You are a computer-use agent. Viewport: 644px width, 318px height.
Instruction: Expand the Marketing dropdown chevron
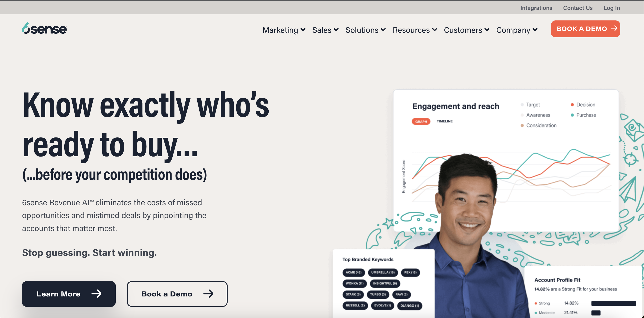303,30
